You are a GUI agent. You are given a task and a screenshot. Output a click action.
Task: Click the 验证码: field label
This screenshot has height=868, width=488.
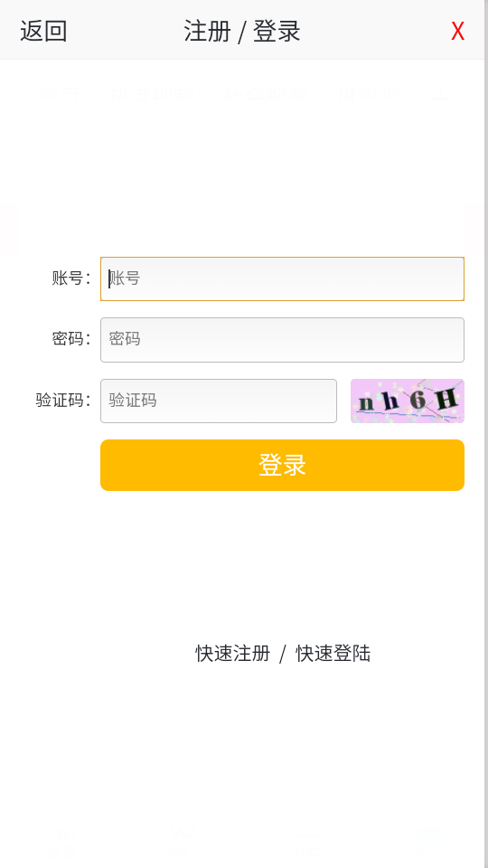[63, 400]
